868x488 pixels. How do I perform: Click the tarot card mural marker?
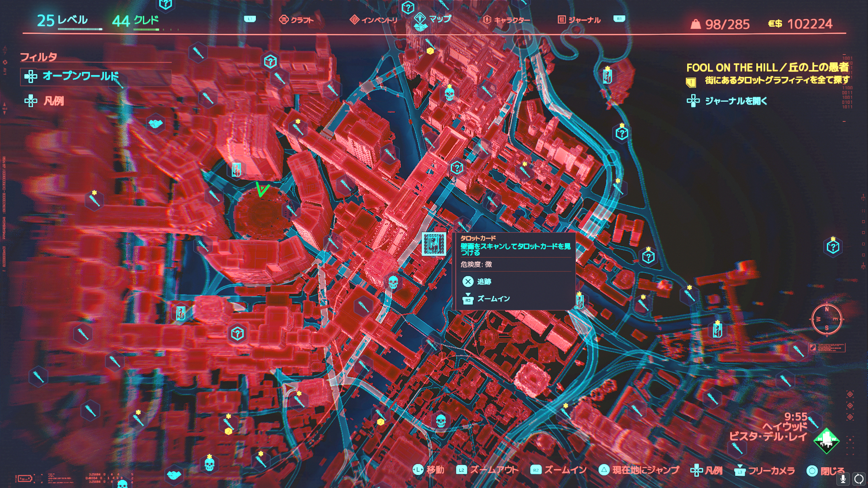point(434,244)
